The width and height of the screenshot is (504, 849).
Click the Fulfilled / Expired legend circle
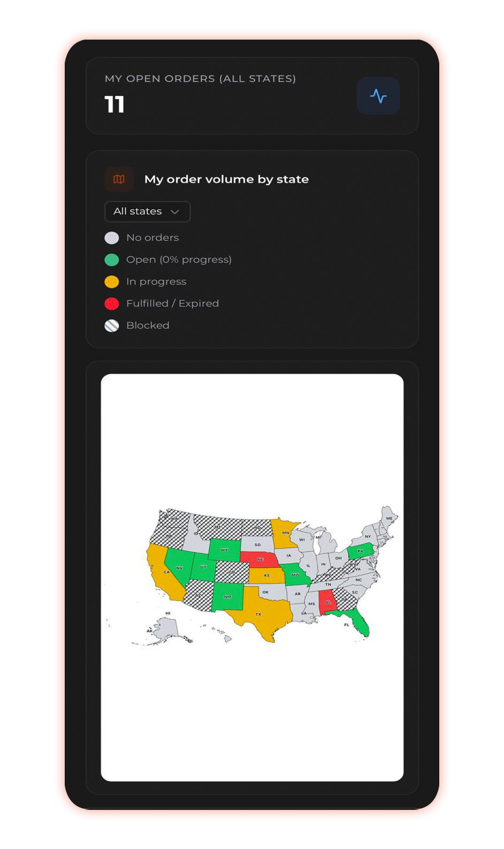112,304
